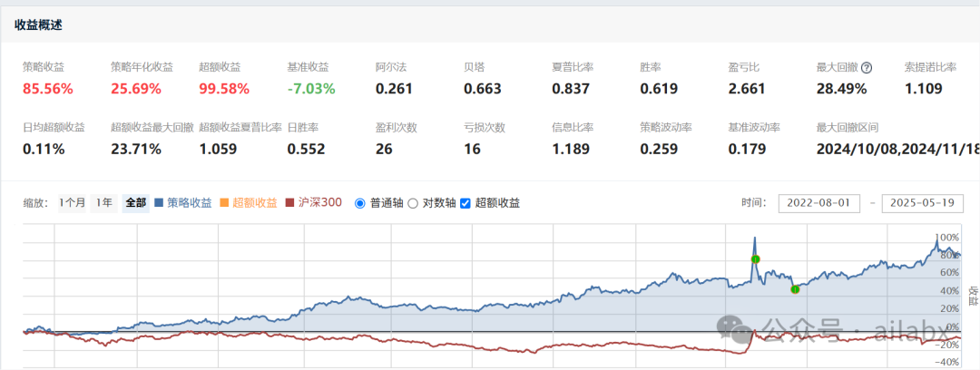Click the 策略收益 value 85.56%
This screenshot has height=370, width=980.
(48, 89)
